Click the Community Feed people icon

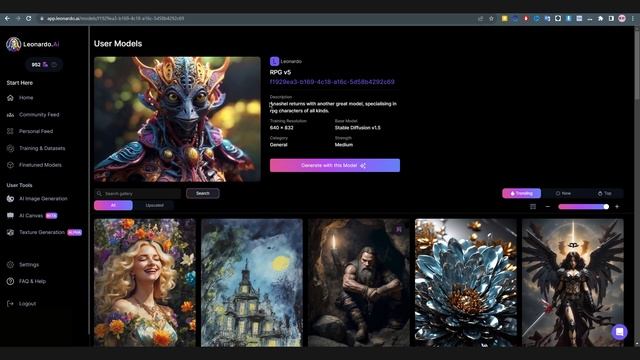coord(10,115)
